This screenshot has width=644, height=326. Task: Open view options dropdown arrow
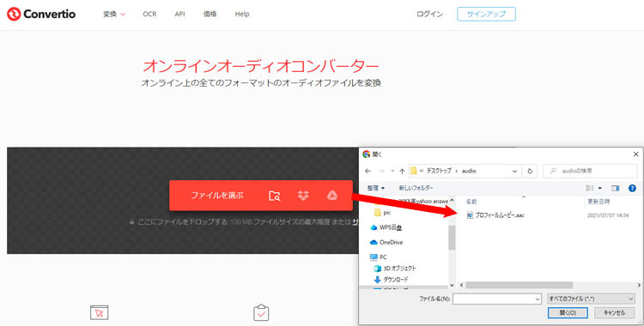(x=600, y=188)
